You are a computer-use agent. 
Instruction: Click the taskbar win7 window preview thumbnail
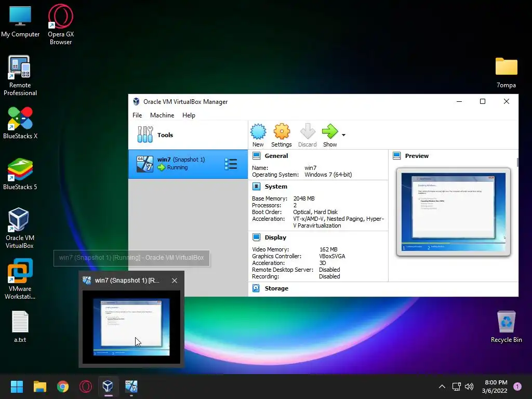tap(131, 327)
